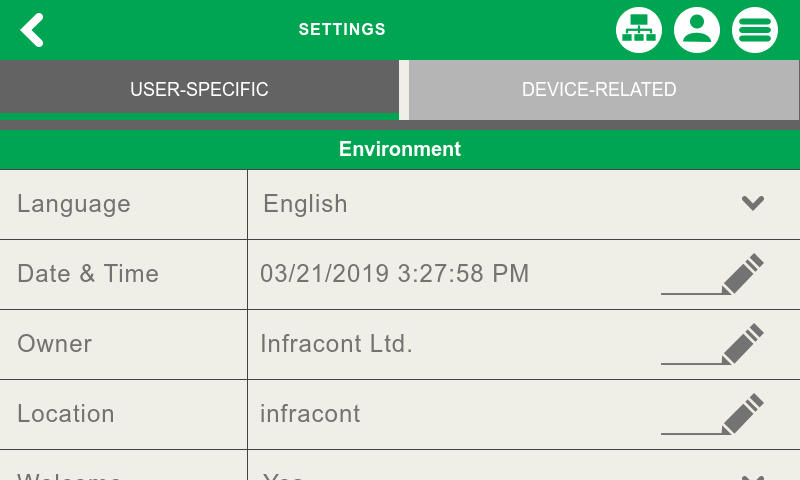The height and width of the screenshot is (480, 800).
Task: Open the hamburger menu
Action: coord(755,30)
